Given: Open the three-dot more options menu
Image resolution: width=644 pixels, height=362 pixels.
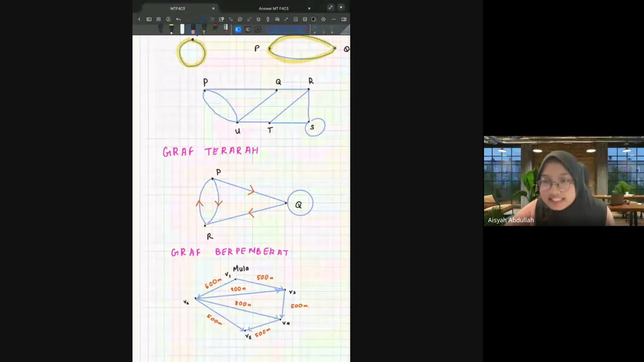Looking at the screenshot, I should pos(334,19).
